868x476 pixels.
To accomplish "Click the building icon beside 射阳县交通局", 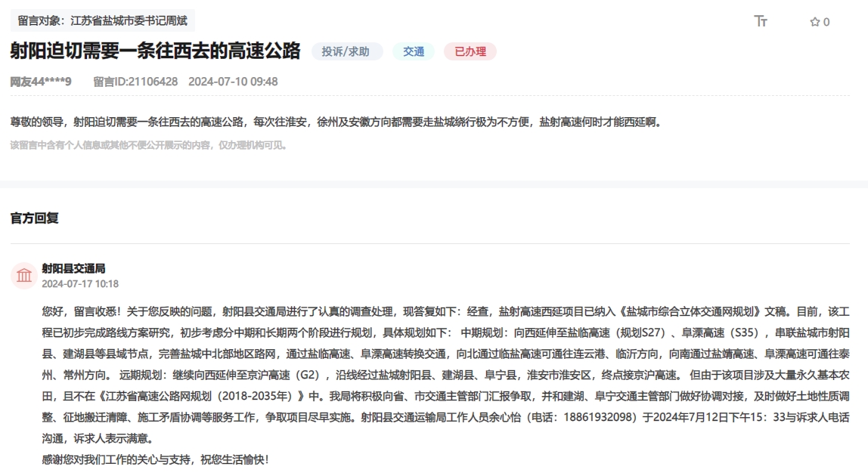I will coord(25,274).
